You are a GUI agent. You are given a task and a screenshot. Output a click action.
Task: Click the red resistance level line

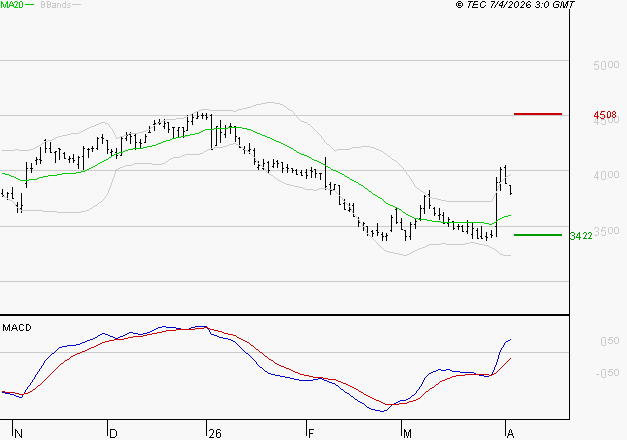click(x=538, y=114)
